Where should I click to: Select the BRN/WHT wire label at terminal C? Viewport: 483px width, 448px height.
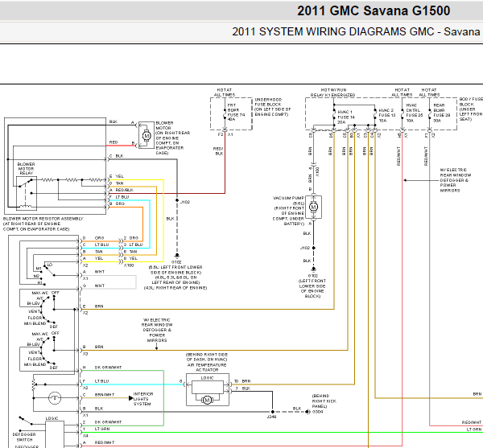point(105,394)
